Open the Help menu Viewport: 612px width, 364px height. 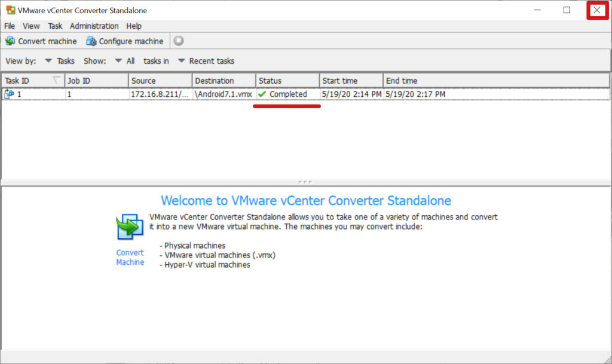pos(134,26)
